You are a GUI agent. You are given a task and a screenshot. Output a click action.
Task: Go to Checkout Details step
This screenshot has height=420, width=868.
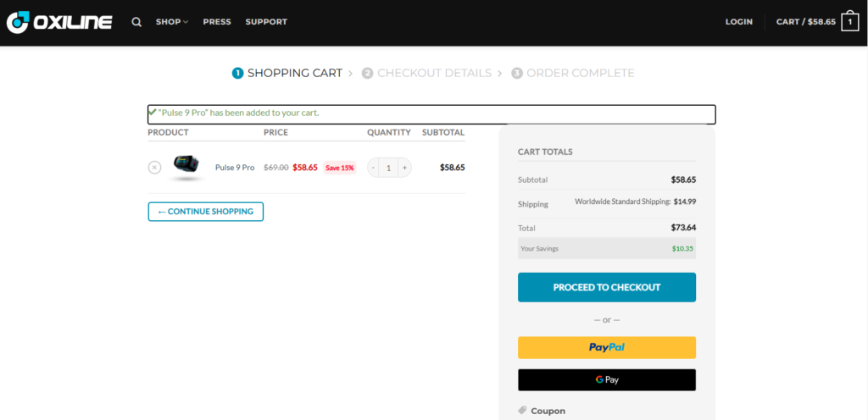(427, 73)
